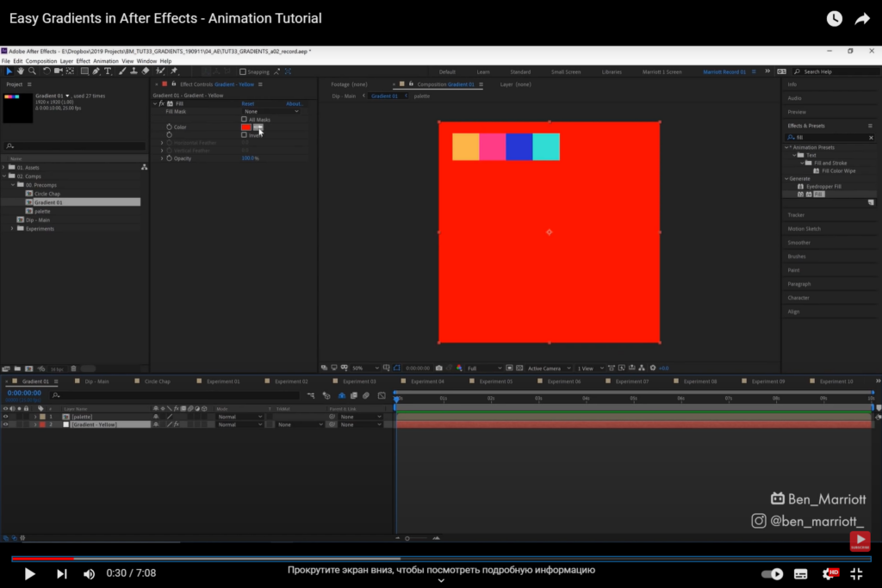The image size is (882, 588).
Task: Open Mode dropdown for palette layer
Action: tap(240, 417)
